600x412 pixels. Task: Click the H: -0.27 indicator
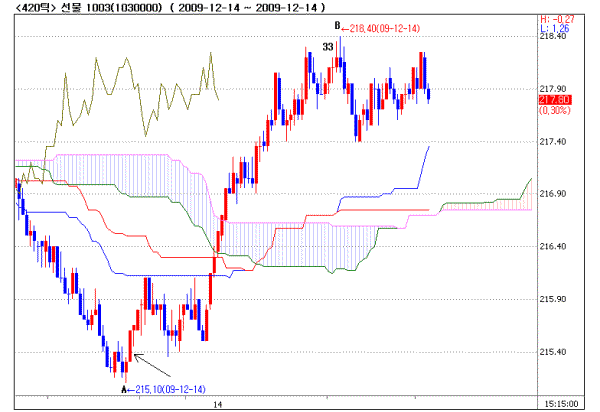pos(555,19)
